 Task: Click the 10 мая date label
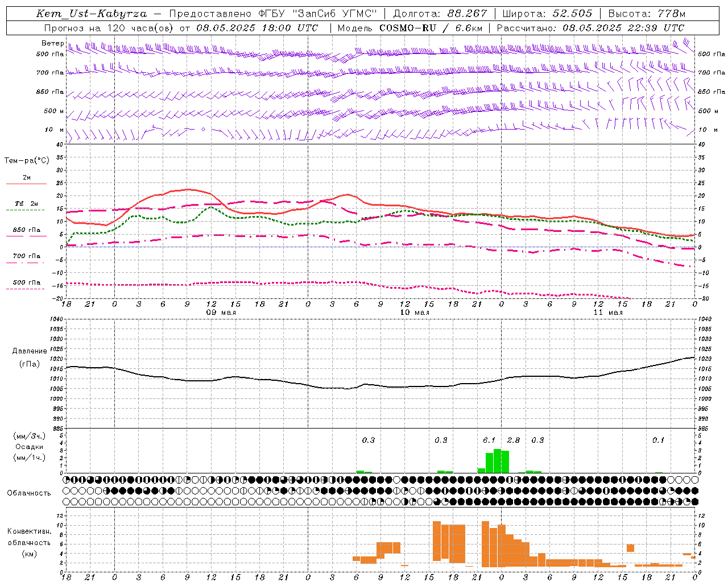tap(415, 313)
